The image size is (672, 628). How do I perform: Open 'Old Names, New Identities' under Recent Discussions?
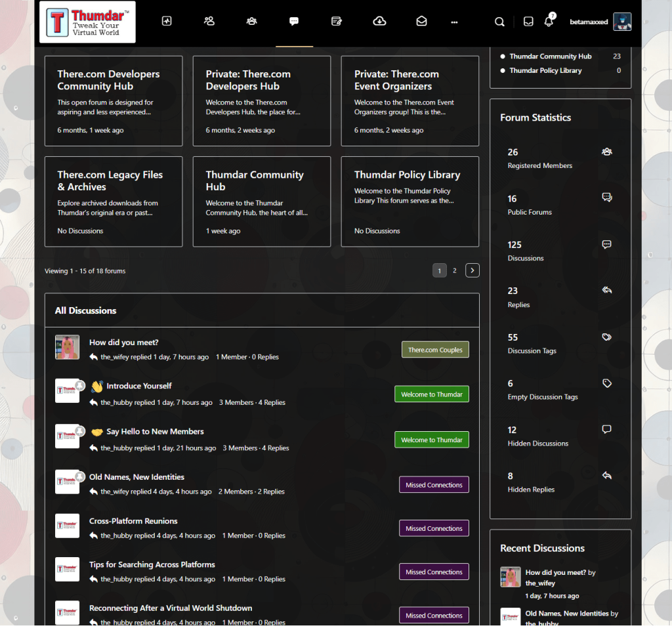pyautogui.click(x=567, y=614)
